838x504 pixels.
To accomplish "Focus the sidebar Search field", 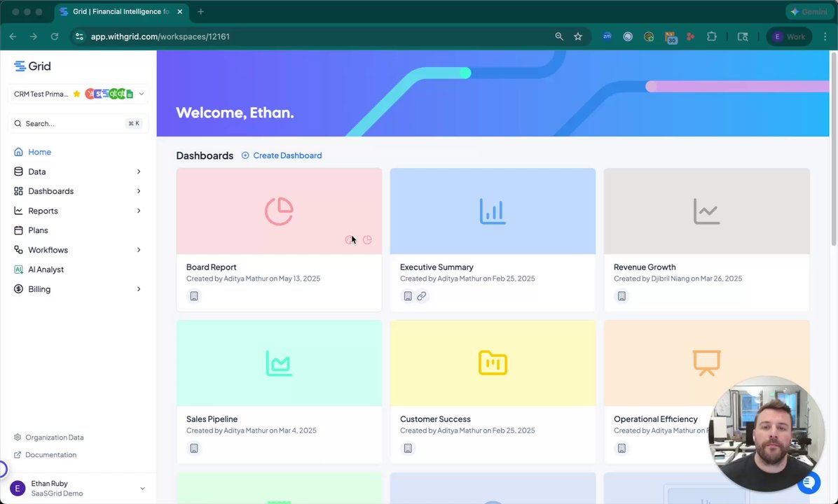I will click(78, 123).
